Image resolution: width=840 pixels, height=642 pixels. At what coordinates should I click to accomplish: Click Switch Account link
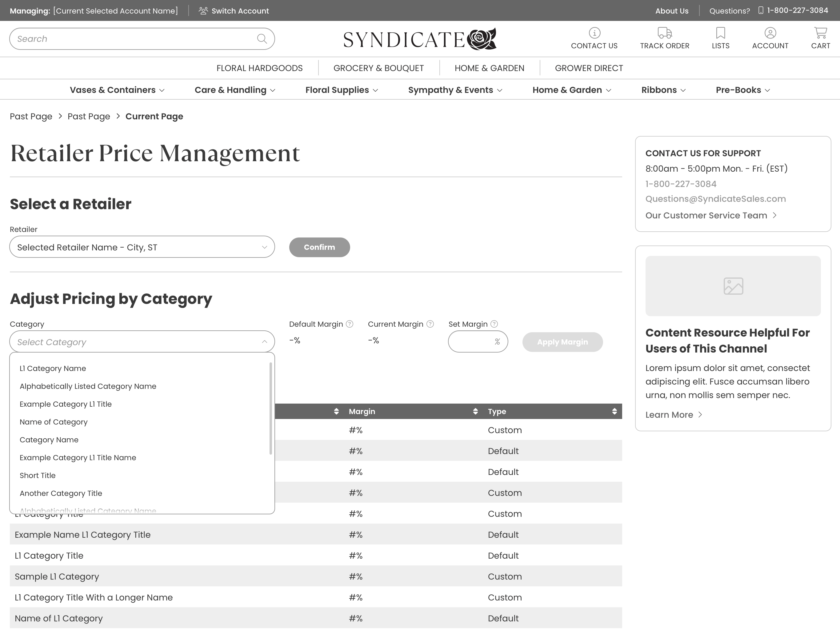point(240,11)
